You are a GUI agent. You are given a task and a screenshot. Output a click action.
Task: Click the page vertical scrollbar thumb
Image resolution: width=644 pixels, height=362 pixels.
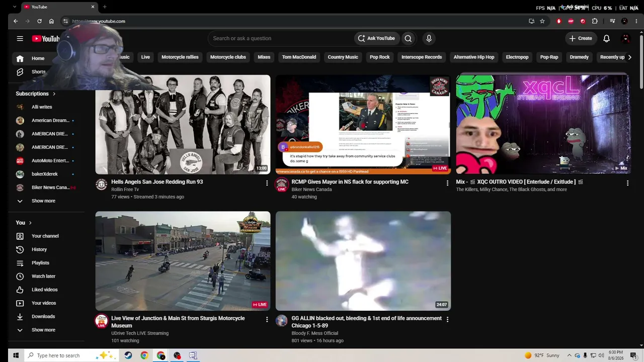click(641, 61)
